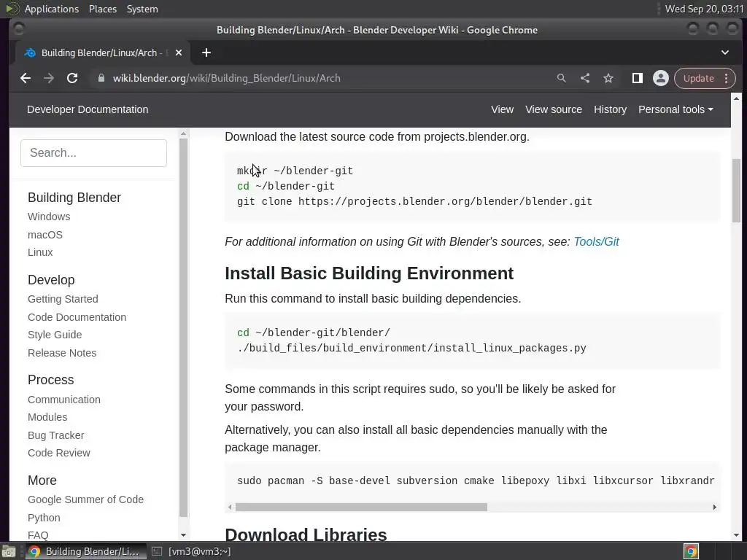Open the Chrome three-dot menu
747x560 pixels.
[726, 78]
